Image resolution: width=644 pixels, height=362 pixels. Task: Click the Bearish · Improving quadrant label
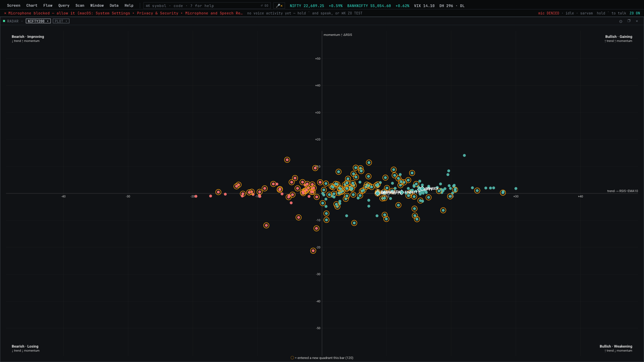28,37
